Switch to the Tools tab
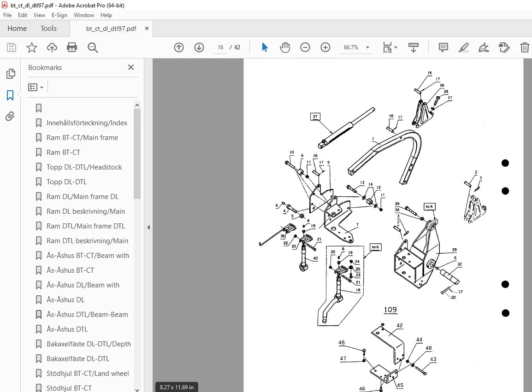 (48, 29)
